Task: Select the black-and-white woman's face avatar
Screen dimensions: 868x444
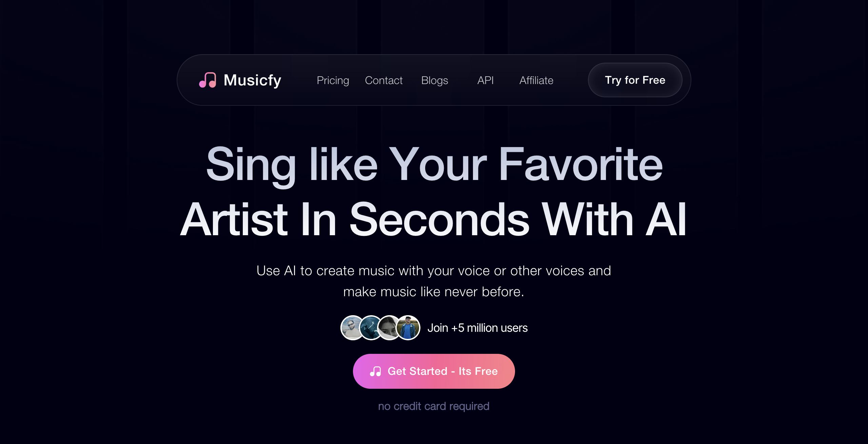Action: tap(389, 328)
